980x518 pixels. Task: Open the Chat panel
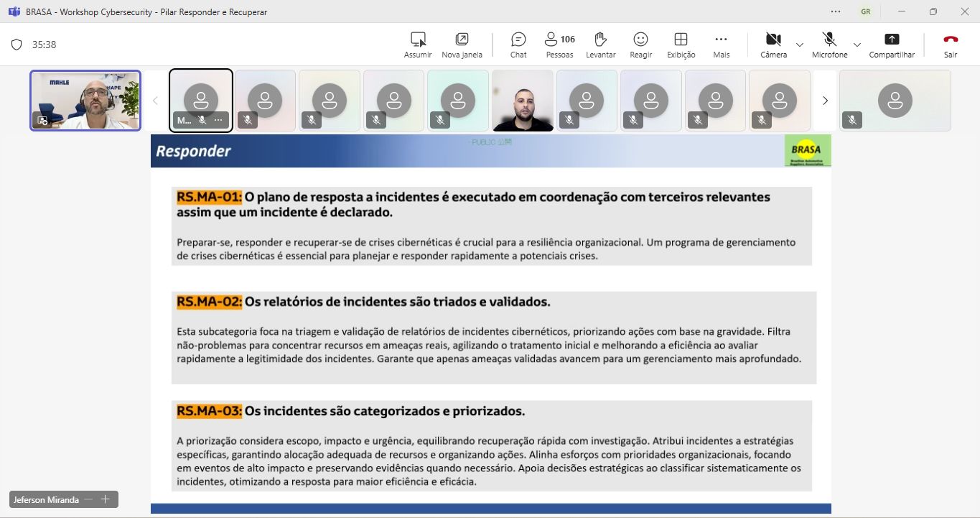pyautogui.click(x=518, y=45)
